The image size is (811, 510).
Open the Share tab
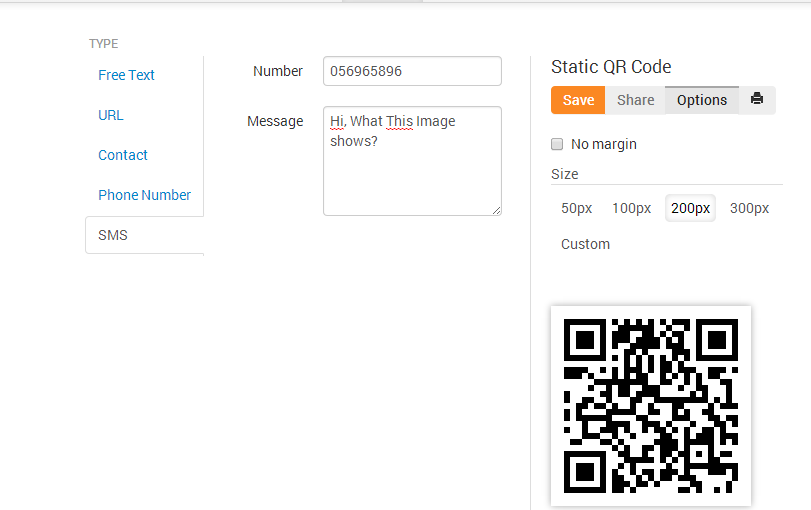pyautogui.click(x=635, y=100)
